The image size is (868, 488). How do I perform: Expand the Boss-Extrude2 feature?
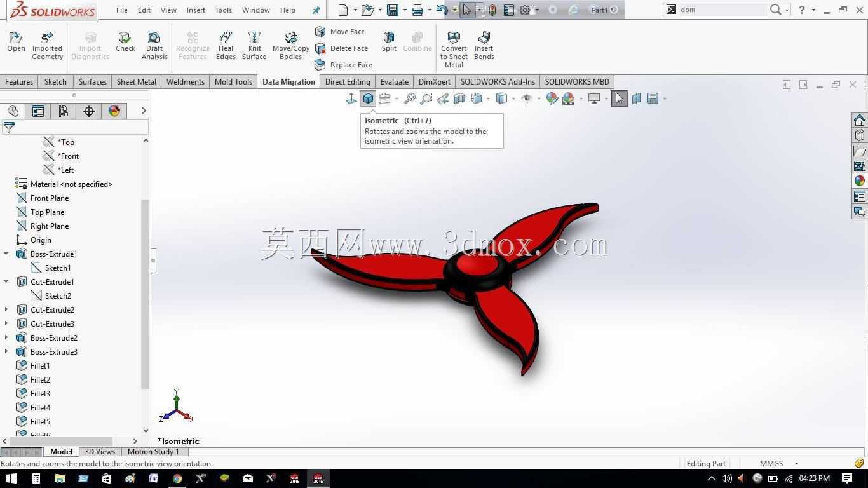tap(6, 337)
